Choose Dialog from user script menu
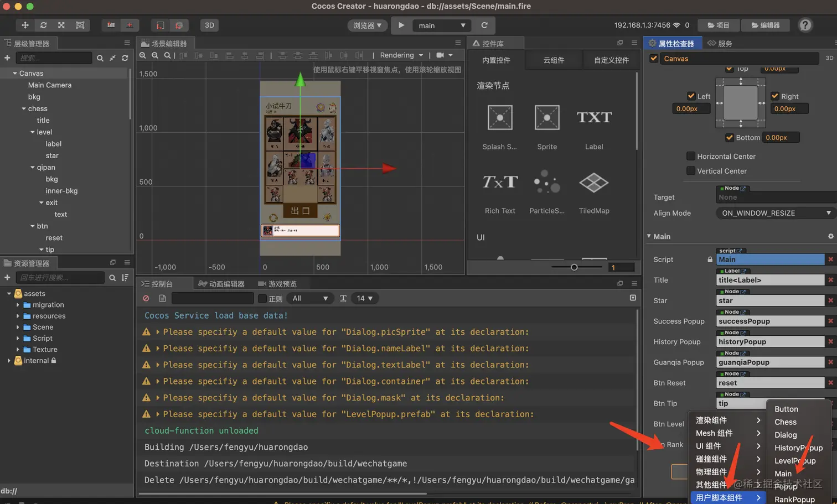This screenshot has height=504, width=837. 786,435
